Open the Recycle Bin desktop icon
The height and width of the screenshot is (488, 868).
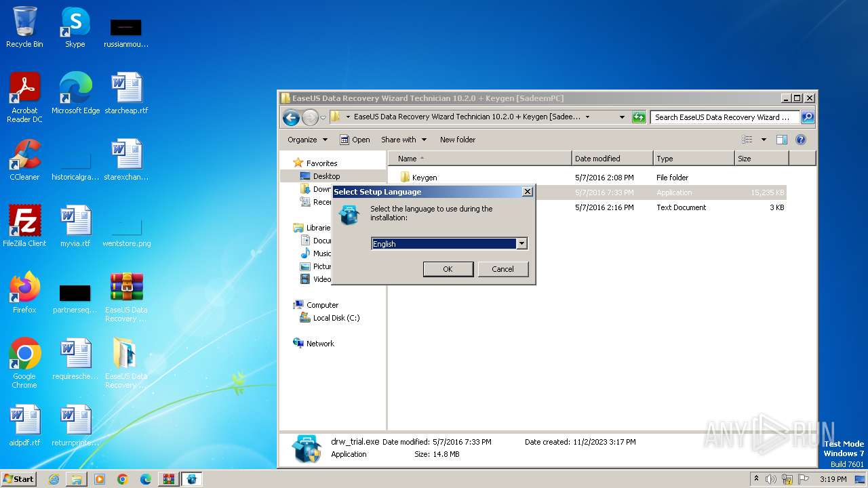coord(24,27)
